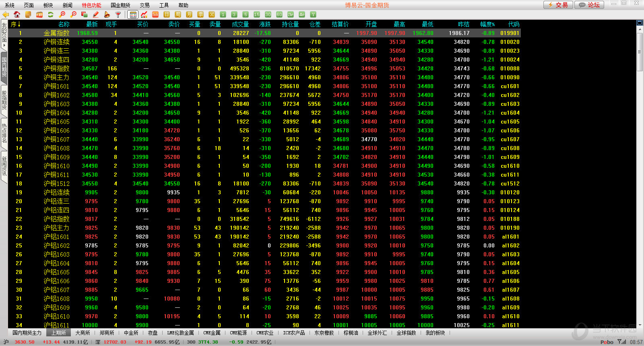Open 热点排名 left sidebar tab
Image resolution: width=644 pixels, height=346 pixels.
coord(4,134)
